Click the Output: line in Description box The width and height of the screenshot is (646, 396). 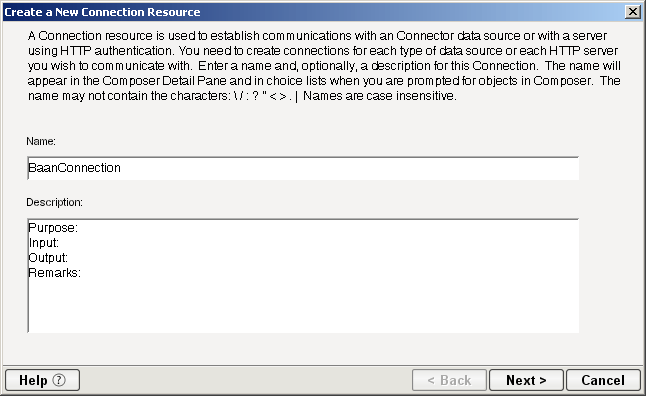48,258
